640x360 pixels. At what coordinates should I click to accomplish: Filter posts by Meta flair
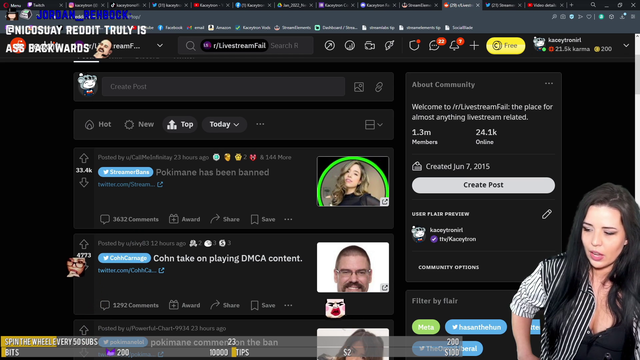coord(426,327)
